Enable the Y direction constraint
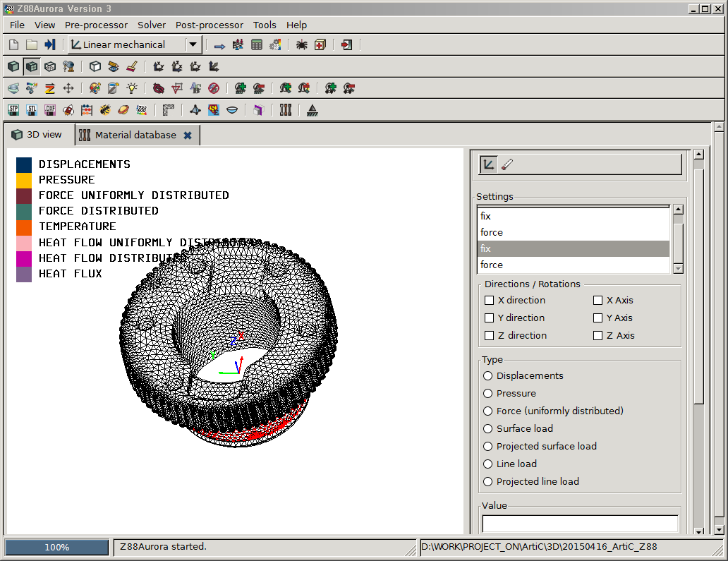728x561 pixels. pos(490,318)
